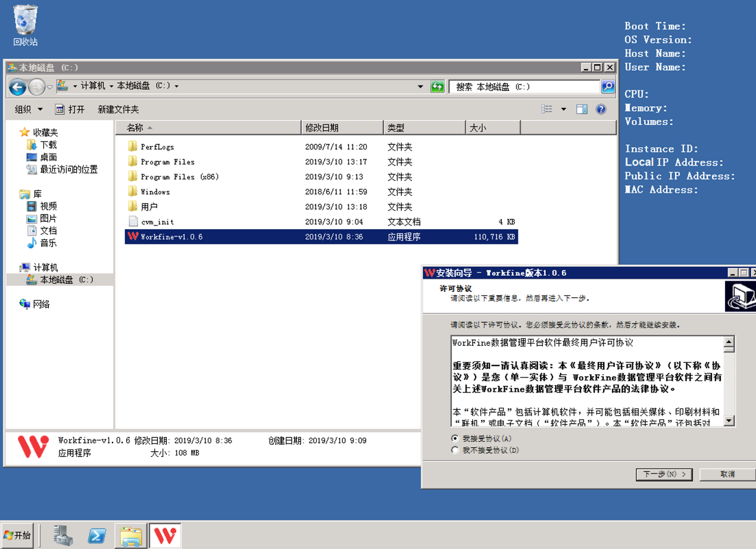The height and width of the screenshot is (549, 756).
Task: Open the 文档 library
Action: [42, 230]
